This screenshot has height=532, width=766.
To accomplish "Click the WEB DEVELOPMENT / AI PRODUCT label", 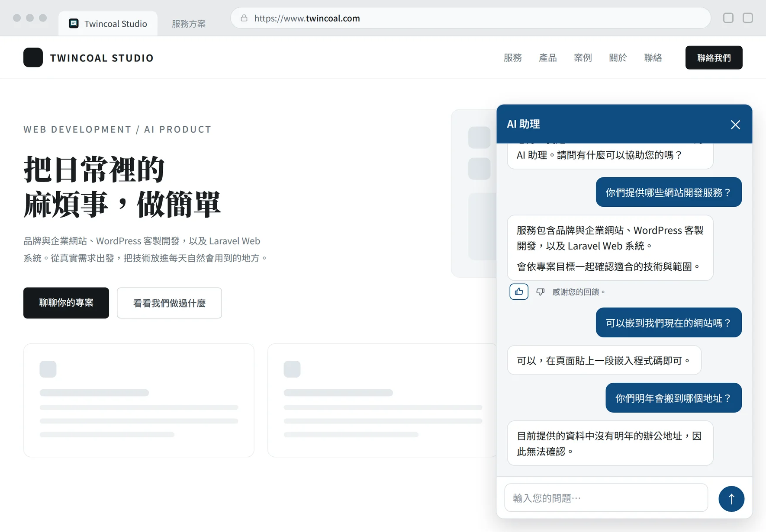I will pos(117,129).
